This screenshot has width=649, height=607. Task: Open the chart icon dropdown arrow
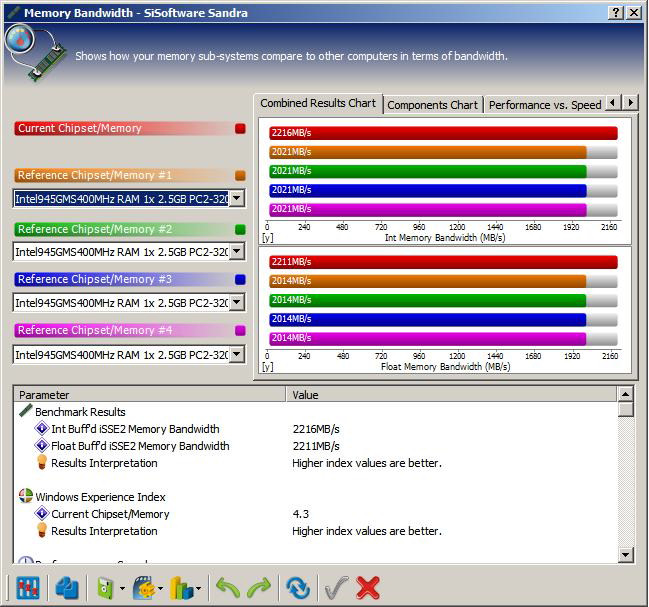pos(199,588)
